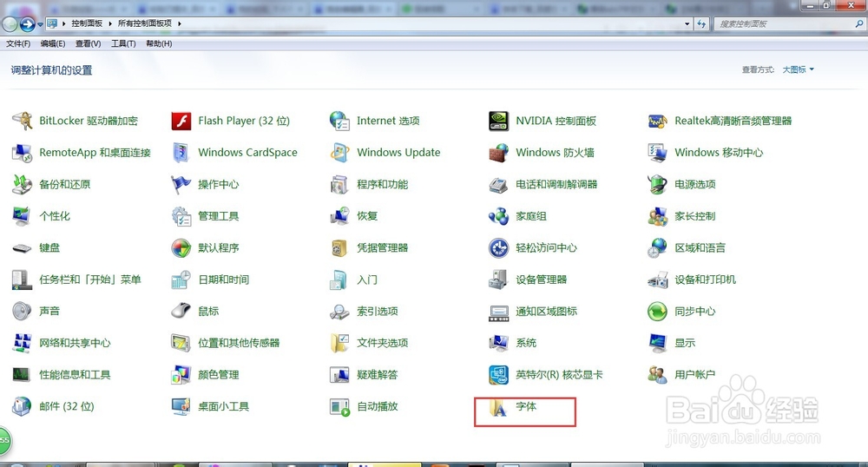Open the 设备管理器 icon

click(498, 280)
